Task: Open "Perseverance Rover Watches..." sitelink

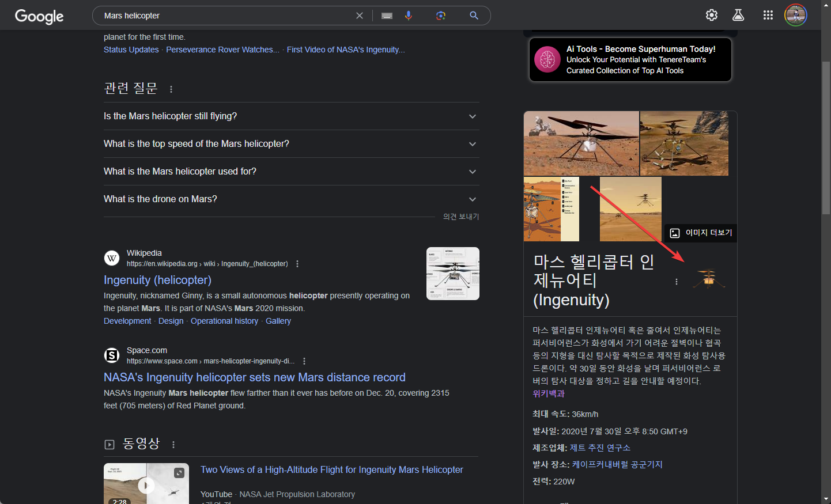Action: point(222,50)
